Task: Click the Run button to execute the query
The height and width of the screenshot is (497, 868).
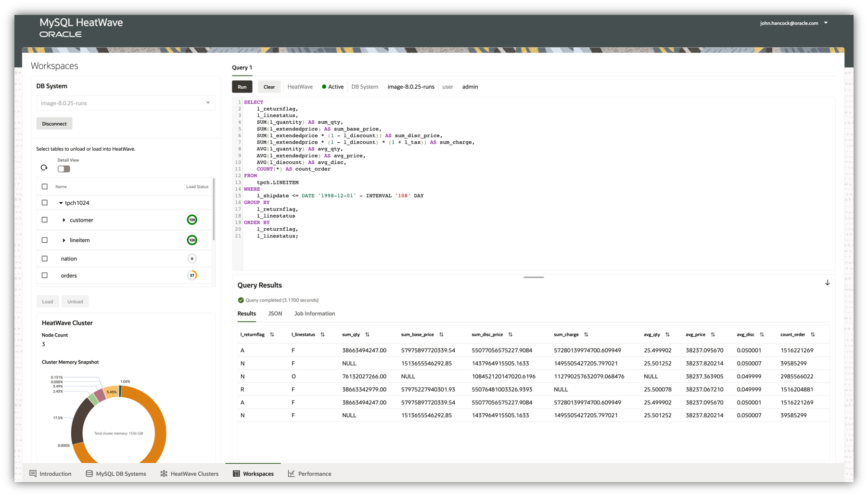Action: click(x=242, y=86)
